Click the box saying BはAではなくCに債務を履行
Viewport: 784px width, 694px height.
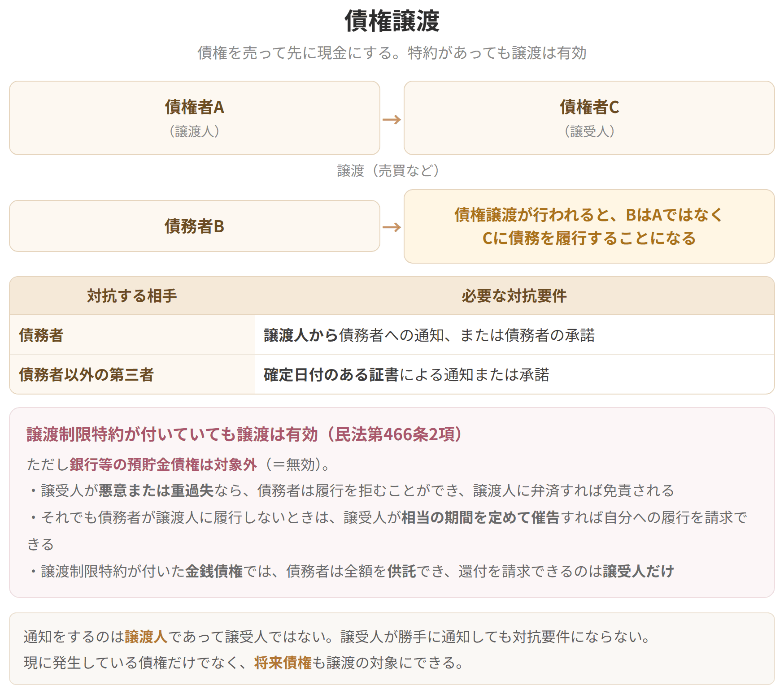589,226
